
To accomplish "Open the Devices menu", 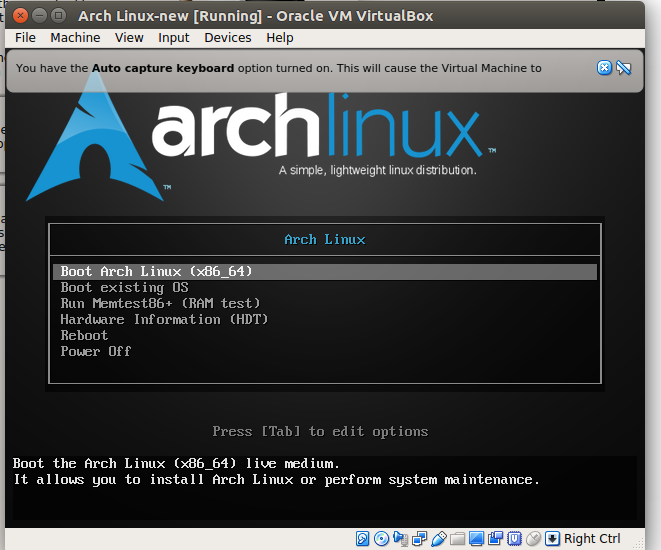I will click(x=228, y=38).
